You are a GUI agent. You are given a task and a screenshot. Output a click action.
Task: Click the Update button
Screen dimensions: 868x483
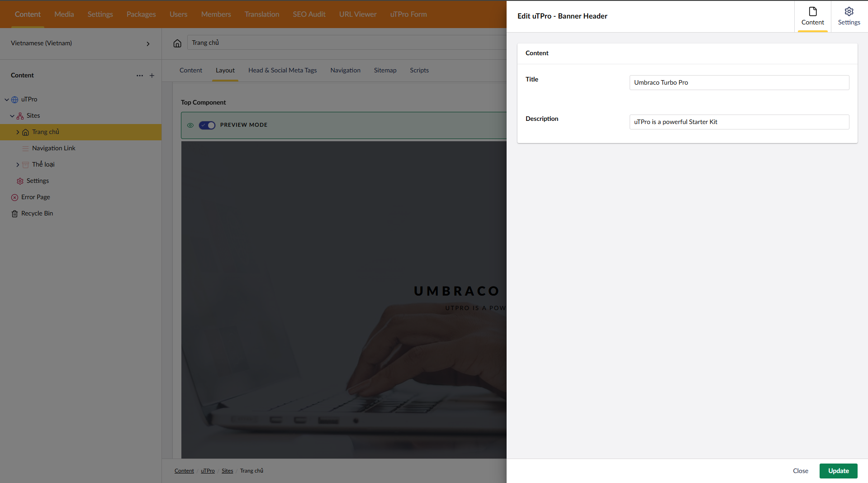click(838, 471)
